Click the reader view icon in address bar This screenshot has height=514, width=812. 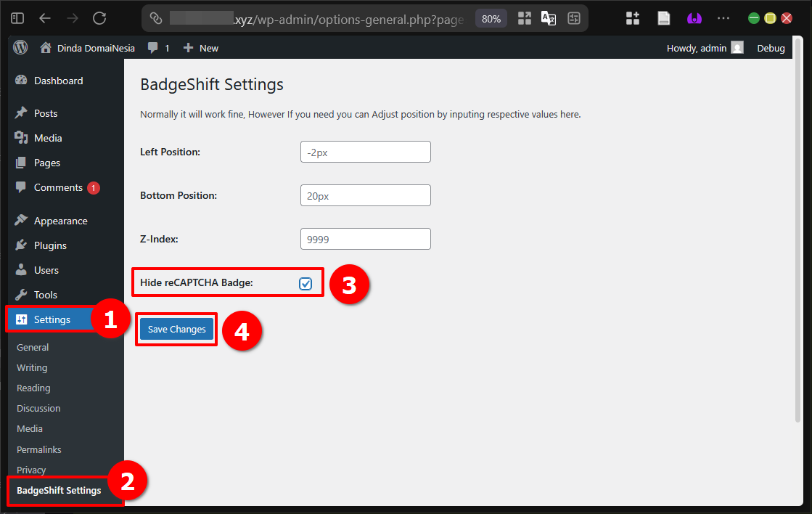tap(574, 19)
